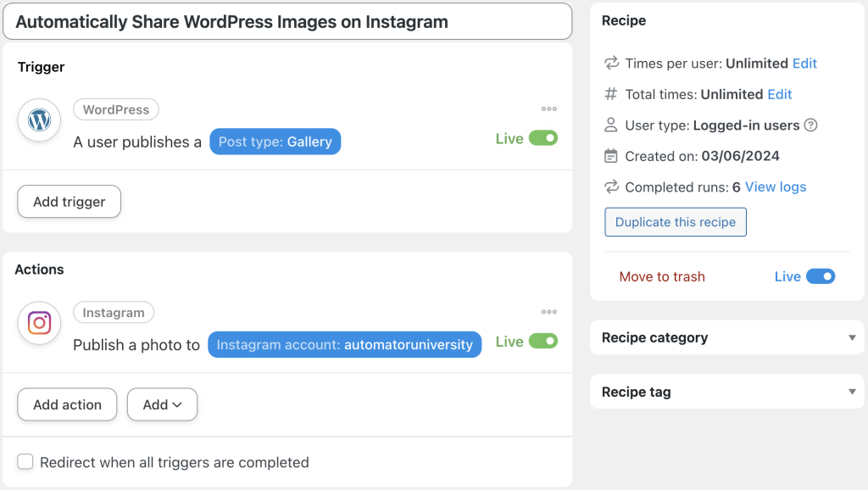
Task: Click the person icon beside User type
Action: [x=609, y=125]
